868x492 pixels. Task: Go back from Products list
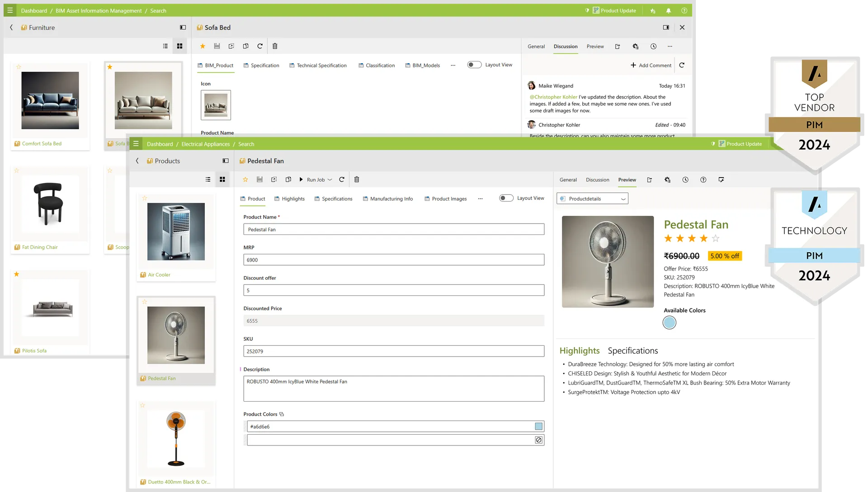click(137, 161)
